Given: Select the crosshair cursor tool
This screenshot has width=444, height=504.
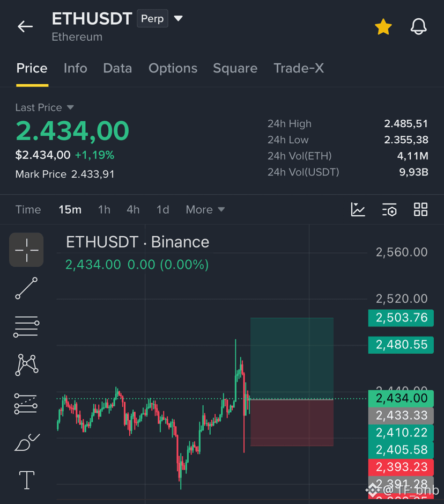Looking at the screenshot, I should tap(26, 250).
